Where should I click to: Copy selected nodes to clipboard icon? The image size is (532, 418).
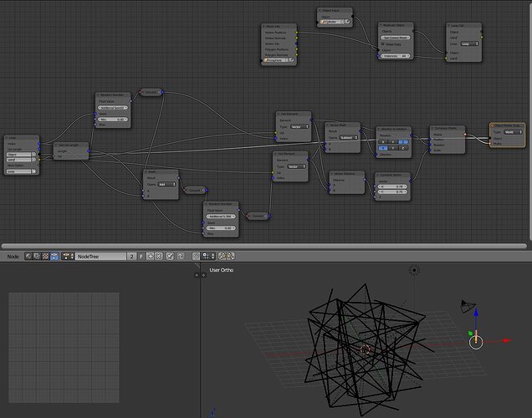[x=223, y=257]
